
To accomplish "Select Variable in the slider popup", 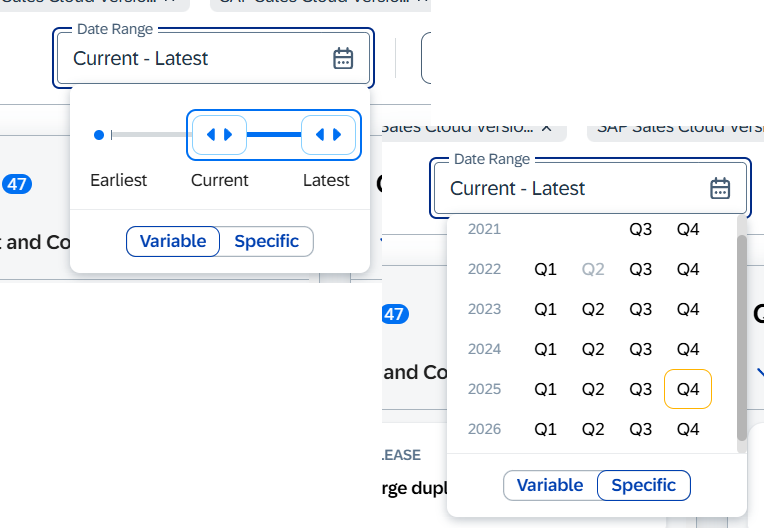I will [x=173, y=241].
